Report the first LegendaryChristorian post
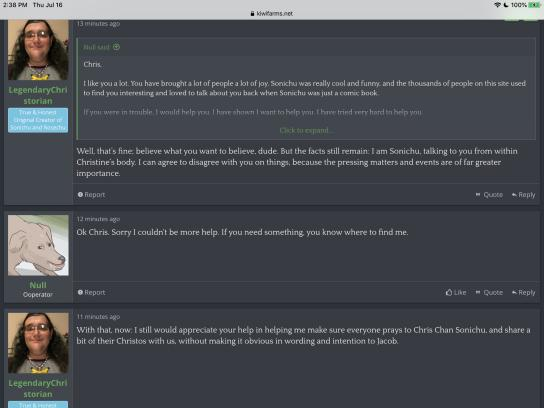The height and width of the screenshot is (408, 544). [x=91, y=195]
